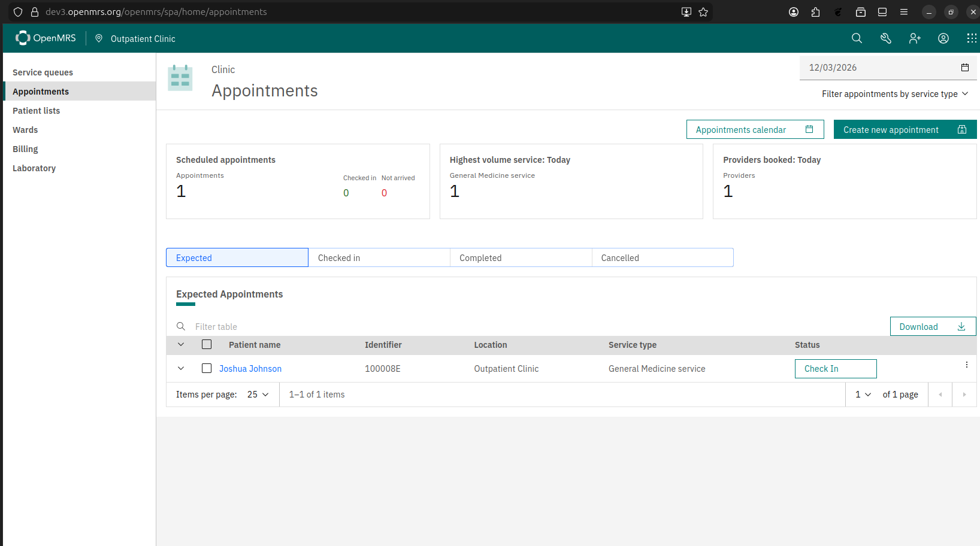
Task: Expand the Joshua Johnson appointment row
Action: tap(181, 368)
